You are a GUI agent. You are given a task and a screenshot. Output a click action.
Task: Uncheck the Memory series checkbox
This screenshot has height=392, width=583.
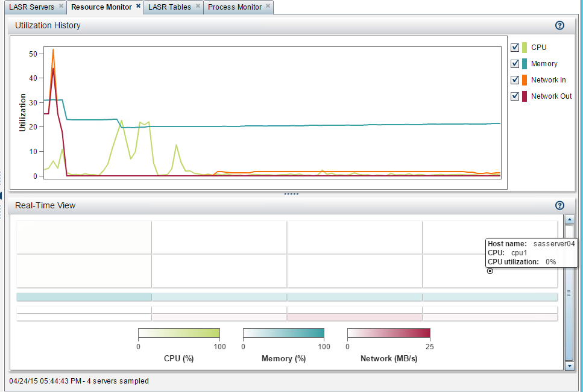pos(515,63)
